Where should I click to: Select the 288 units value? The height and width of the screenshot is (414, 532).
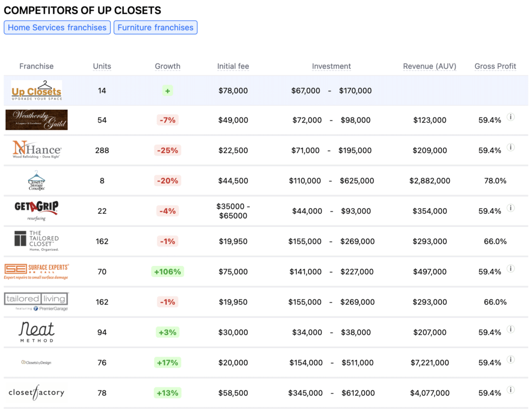(102, 150)
